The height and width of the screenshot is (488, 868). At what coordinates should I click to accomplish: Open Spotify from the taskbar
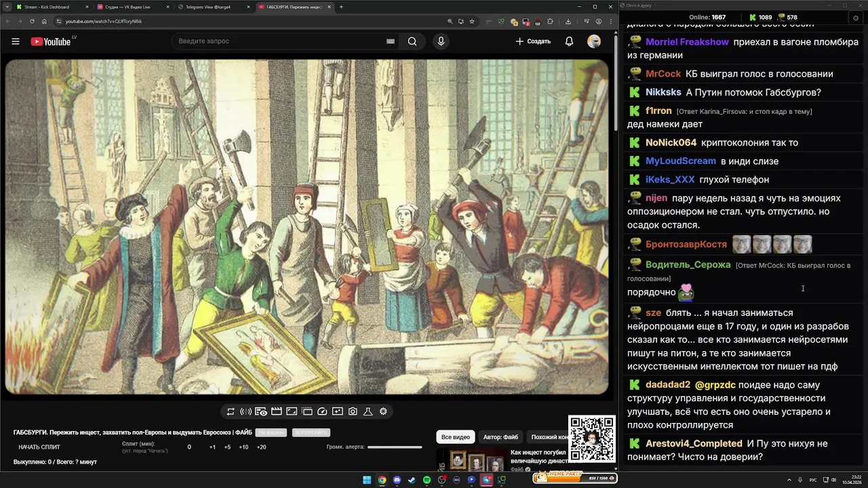point(427,480)
